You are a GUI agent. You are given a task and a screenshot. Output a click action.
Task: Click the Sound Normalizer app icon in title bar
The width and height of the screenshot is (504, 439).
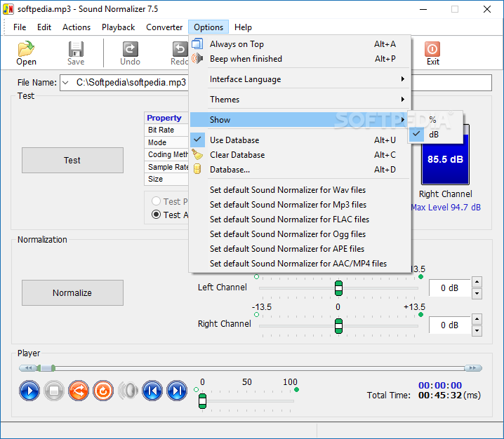[8, 9]
